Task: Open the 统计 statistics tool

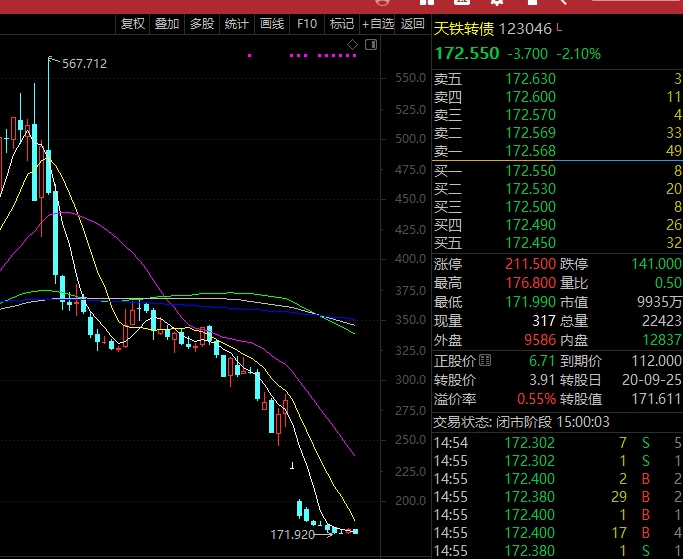Action: coord(237,24)
